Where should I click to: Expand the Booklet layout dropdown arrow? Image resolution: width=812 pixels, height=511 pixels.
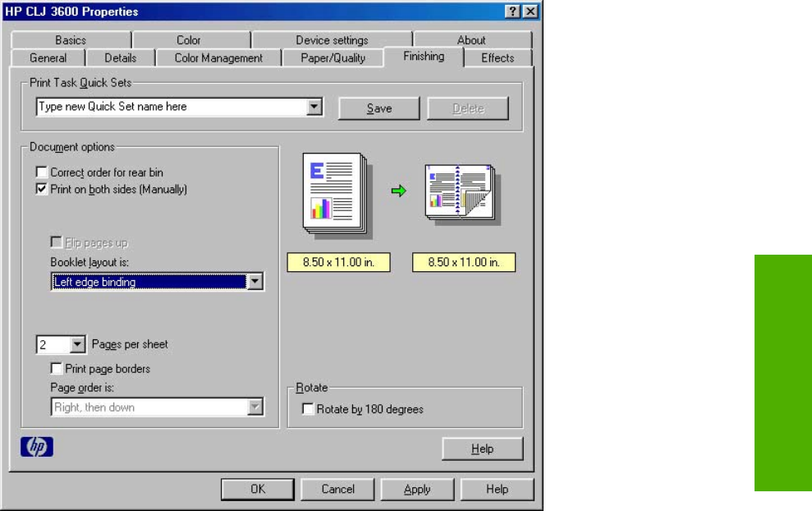coord(255,282)
